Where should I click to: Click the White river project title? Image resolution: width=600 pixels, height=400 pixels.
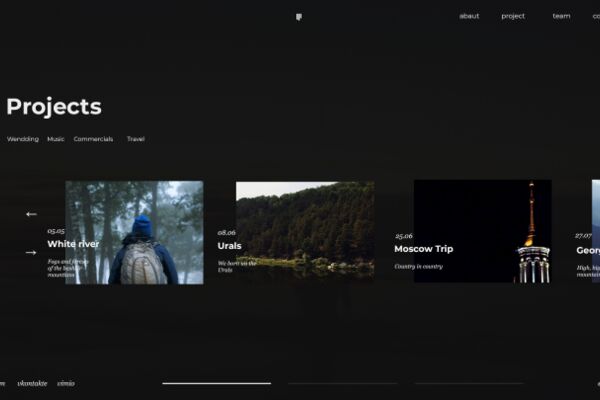pyautogui.click(x=73, y=244)
